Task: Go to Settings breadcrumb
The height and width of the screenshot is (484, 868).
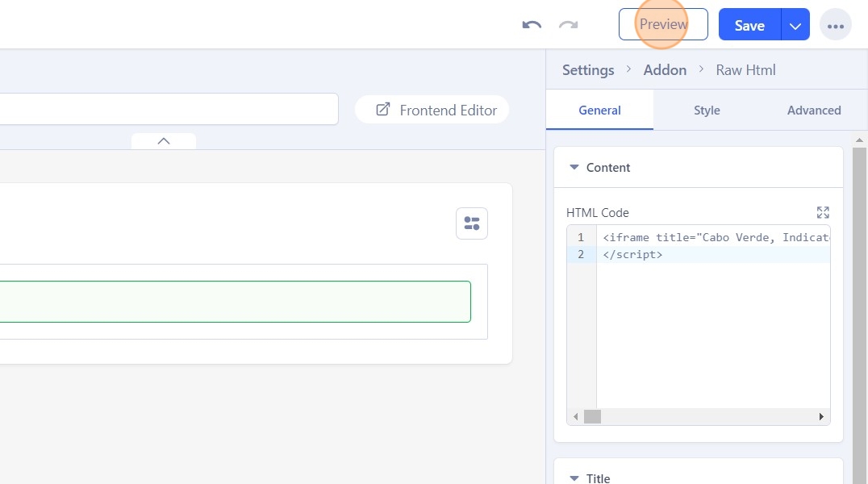Action: click(588, 69)
